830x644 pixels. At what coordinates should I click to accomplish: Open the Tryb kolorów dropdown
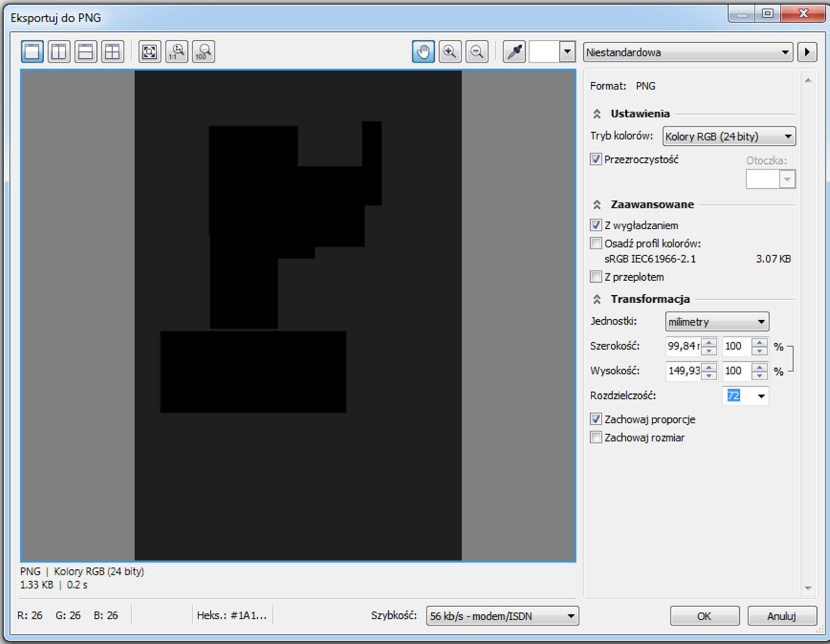pos(729,136)
